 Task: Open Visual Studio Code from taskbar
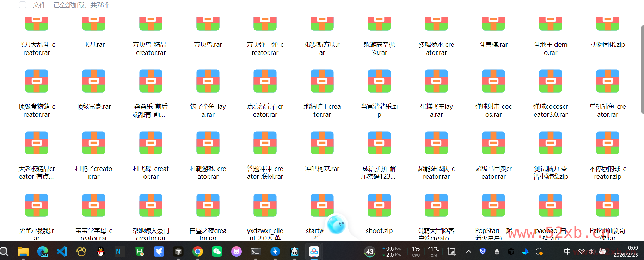[x=62, y=251]
